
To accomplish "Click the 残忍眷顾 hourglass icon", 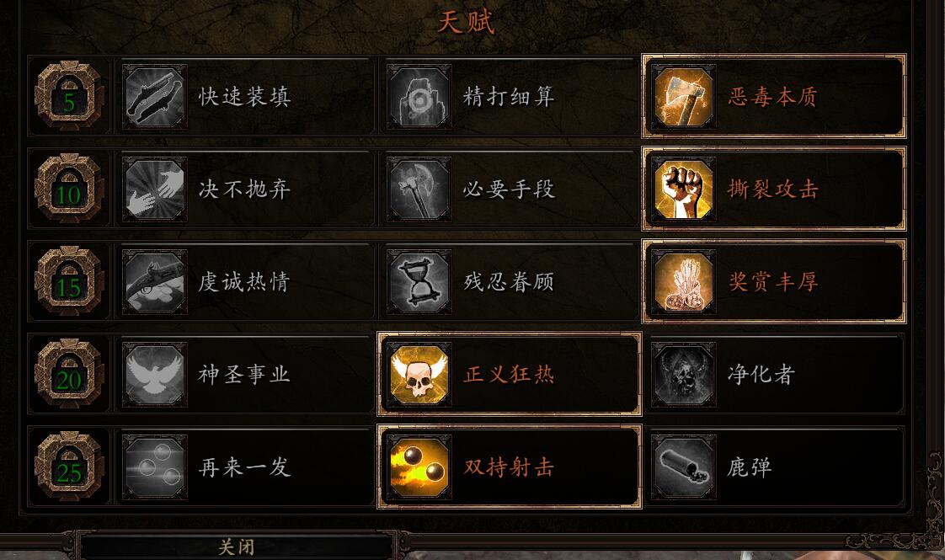I will point(419,281).
